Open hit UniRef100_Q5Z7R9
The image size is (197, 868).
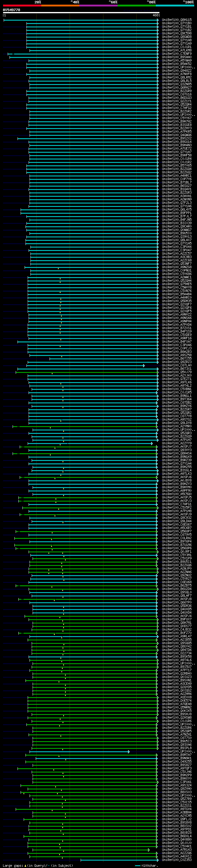(177, 799)
